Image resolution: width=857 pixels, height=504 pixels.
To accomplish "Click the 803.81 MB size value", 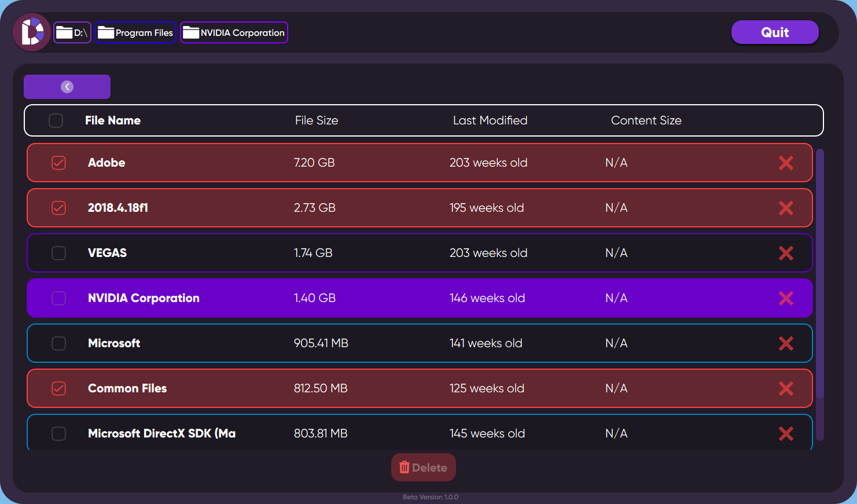I will (321, 433).
